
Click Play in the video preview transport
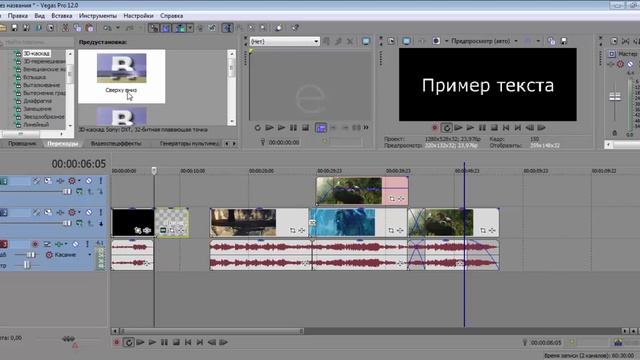(470, 128)
